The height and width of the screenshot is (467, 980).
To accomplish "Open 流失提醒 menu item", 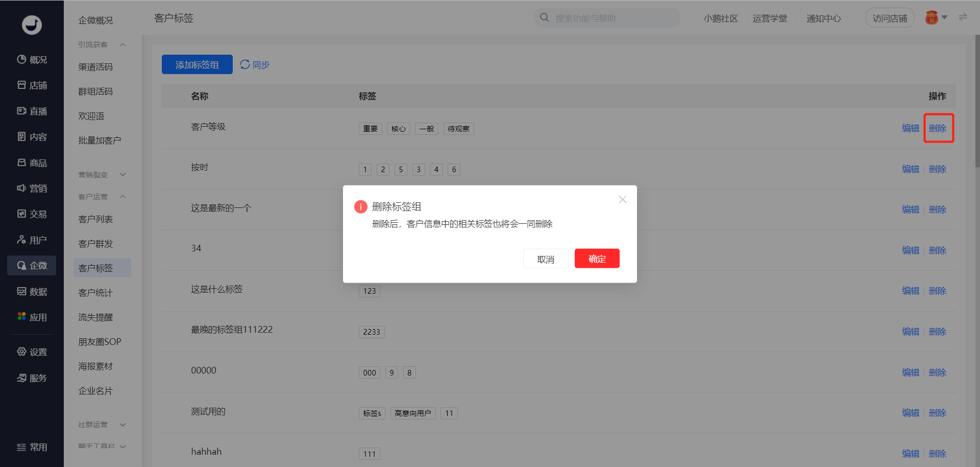I will [x=95, y=317].
